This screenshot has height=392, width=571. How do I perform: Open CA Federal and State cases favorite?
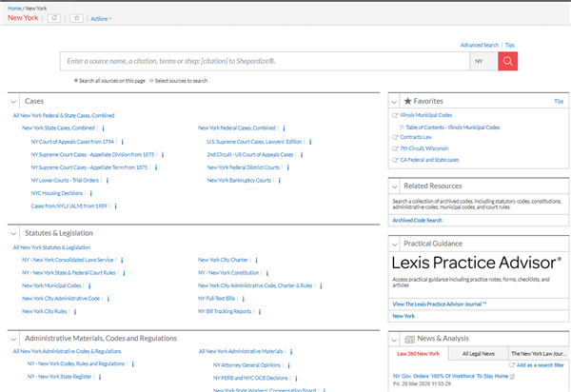[x=429, y=160]
